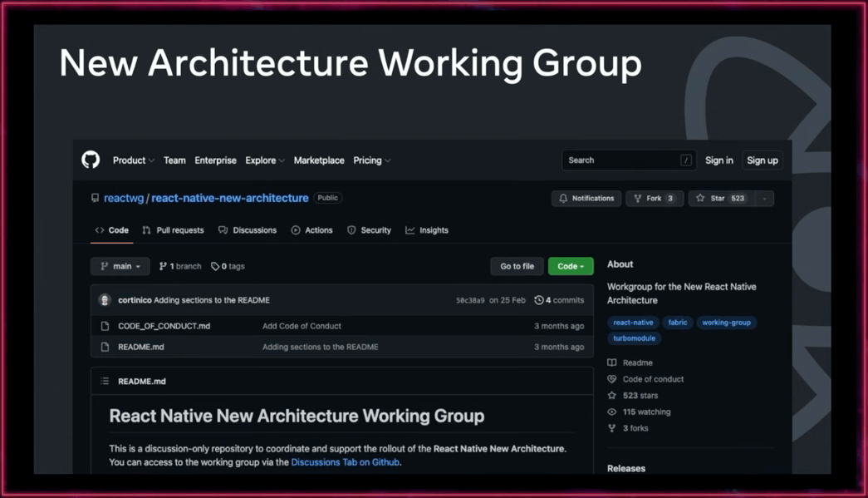Switch to the Pull requests tab
The width and height of the screenshot is (868, 498).
174,230
